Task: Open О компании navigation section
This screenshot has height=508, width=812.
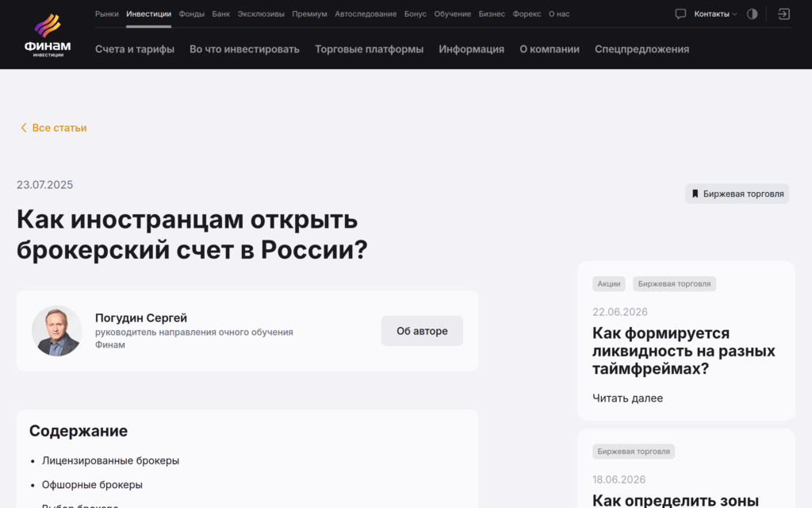Action: pyautogui.click(x=550, y=49)
